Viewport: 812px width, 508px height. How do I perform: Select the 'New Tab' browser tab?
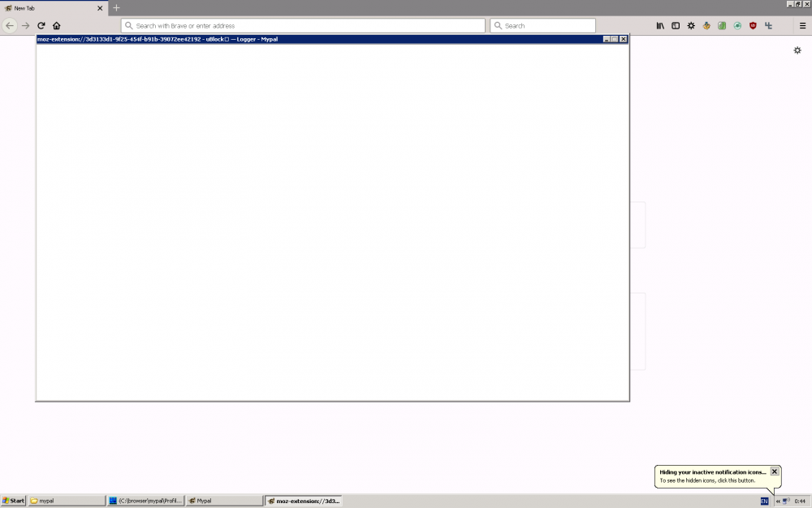tap(54, 8)
